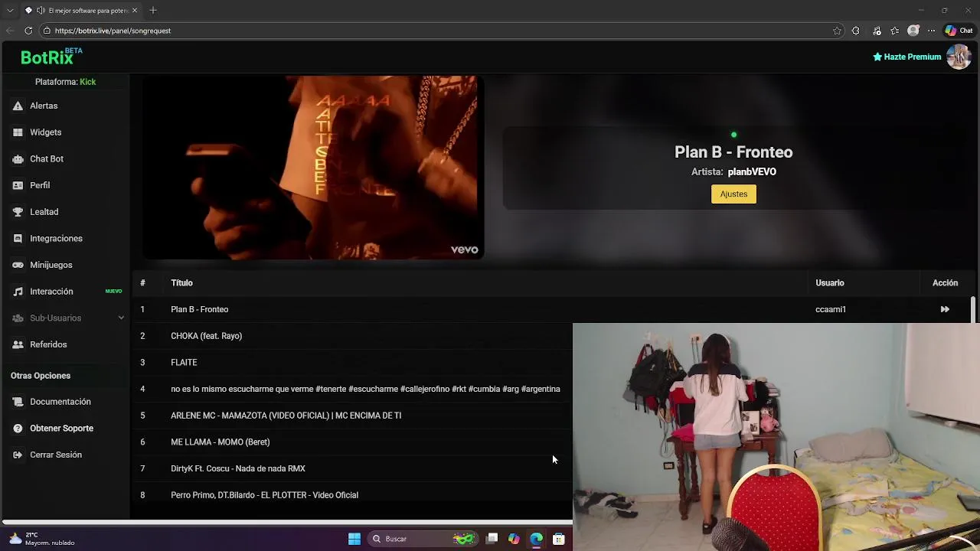980x551 pixels.
Task: Open the Referidos link
Action: (x=48, y=344)
